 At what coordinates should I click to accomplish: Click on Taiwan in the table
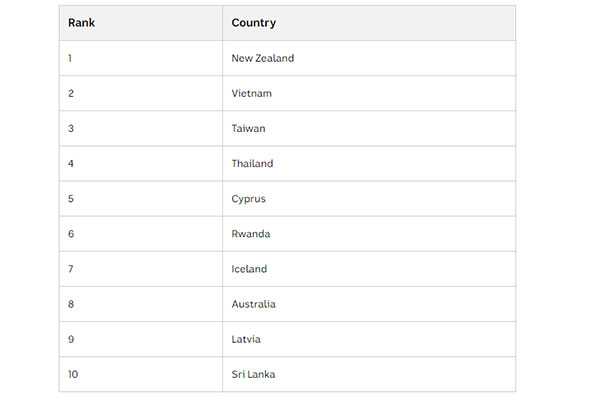(x=250, y=128)
